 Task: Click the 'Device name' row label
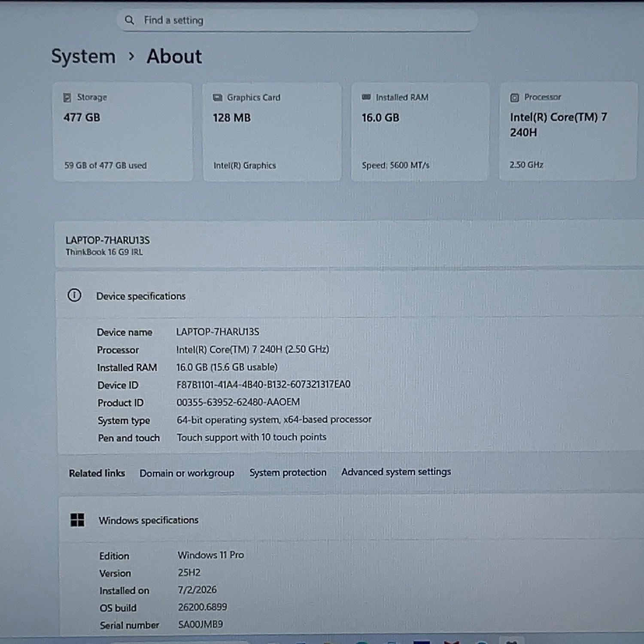[125, 332]
